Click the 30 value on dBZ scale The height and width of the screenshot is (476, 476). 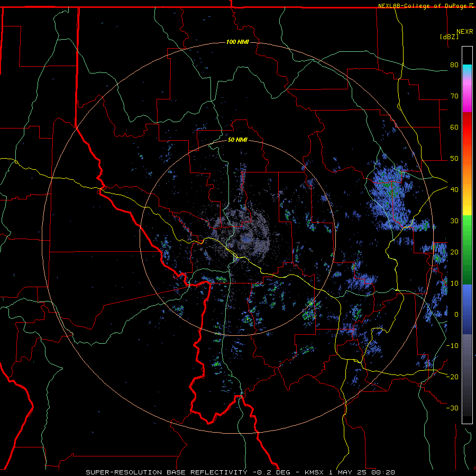pos(454,221)
